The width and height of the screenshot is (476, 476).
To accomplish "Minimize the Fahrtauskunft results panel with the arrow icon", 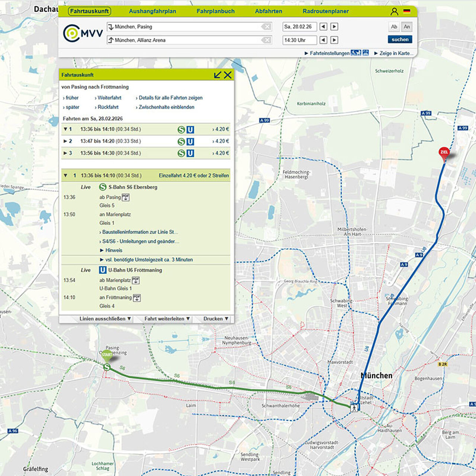I will (x=218, y=75).
